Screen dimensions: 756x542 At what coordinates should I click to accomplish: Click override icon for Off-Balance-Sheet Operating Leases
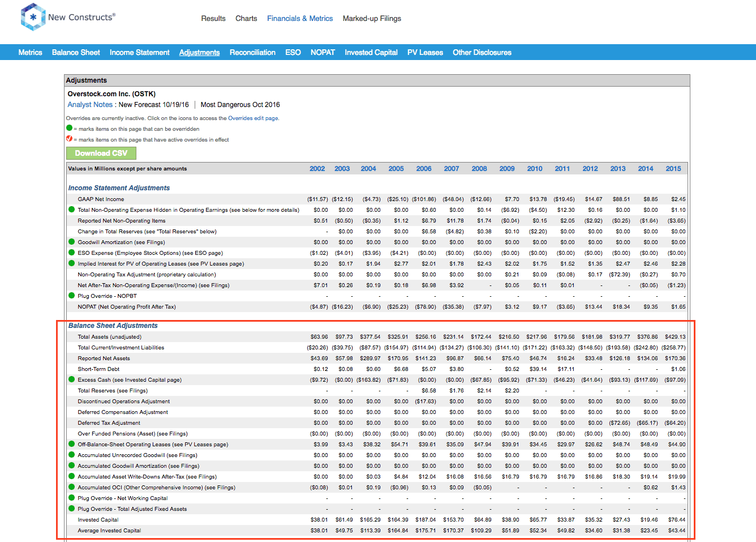[71, 444]
